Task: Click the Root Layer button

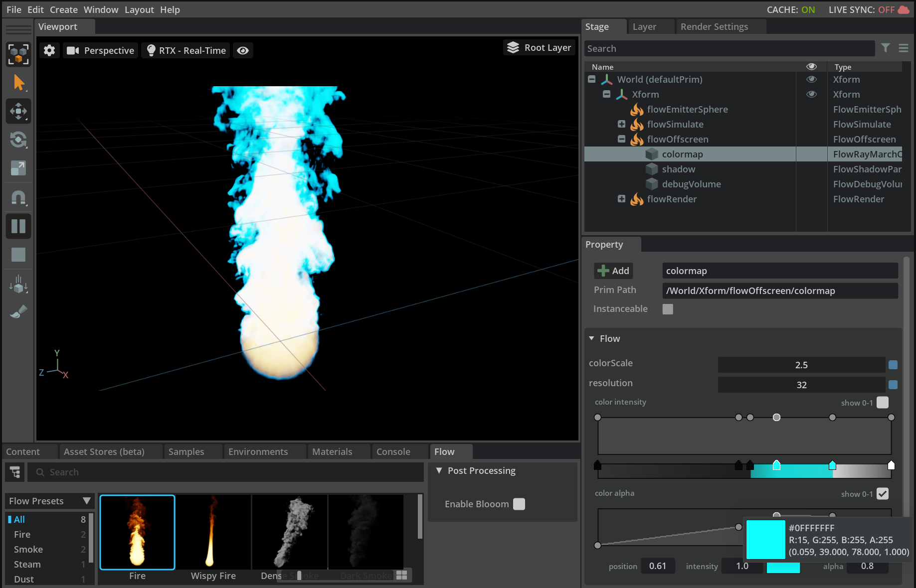Action: tap(539, 47)
